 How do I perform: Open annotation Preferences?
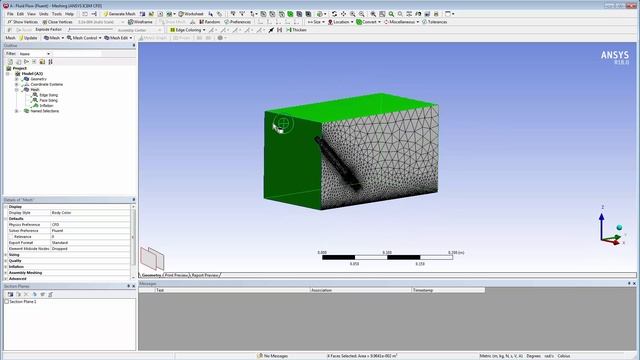coord(238,22)
